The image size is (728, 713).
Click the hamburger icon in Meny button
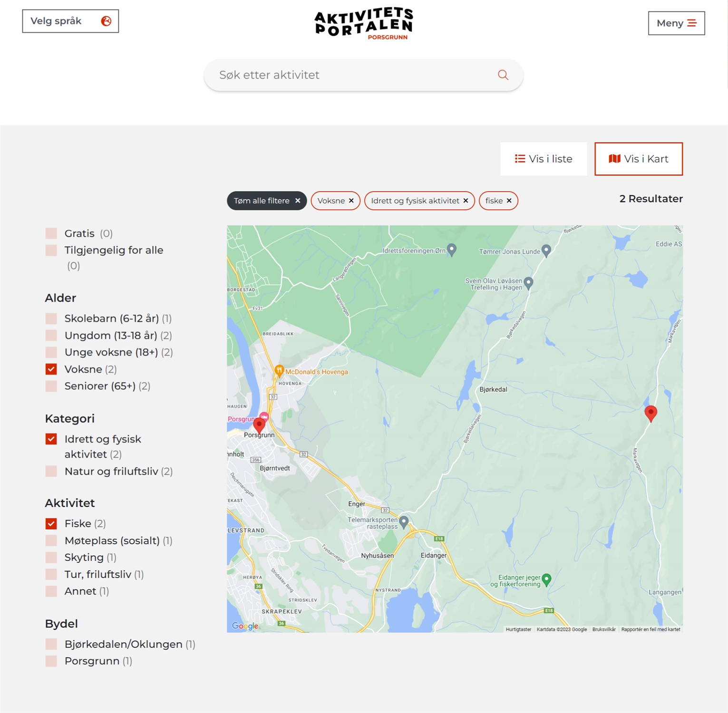[x=692, y=23]
